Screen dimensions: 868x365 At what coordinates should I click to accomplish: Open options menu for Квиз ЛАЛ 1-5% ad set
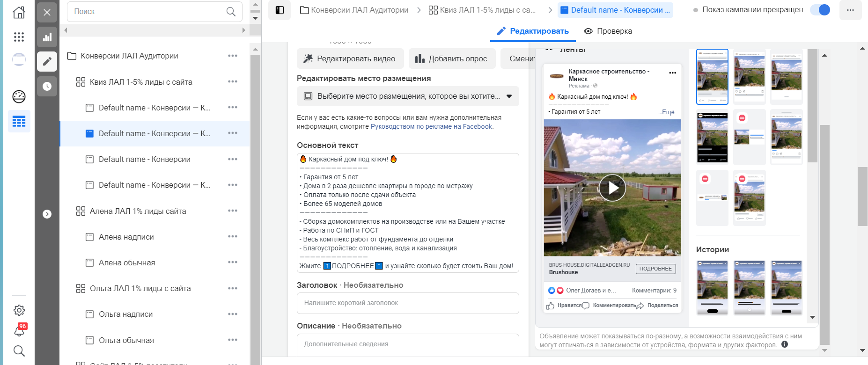coord(233,81)
